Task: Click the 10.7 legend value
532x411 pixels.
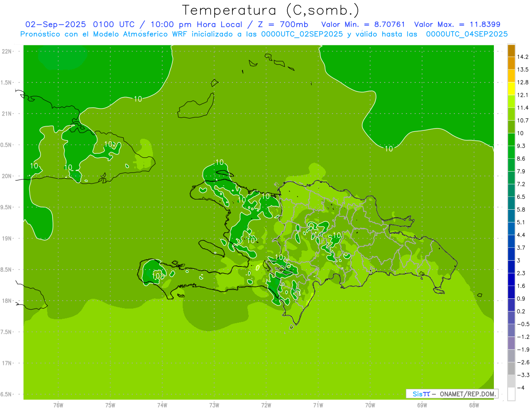Action: click(x=523, y=121)
